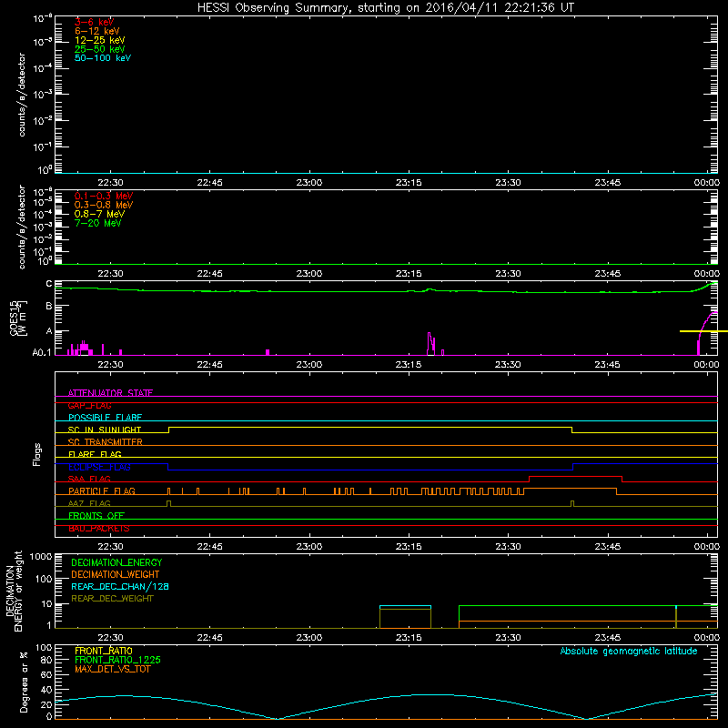Click the cyan 50-100 keV legend label
The image size is (728, 728).
coord(103,58)
